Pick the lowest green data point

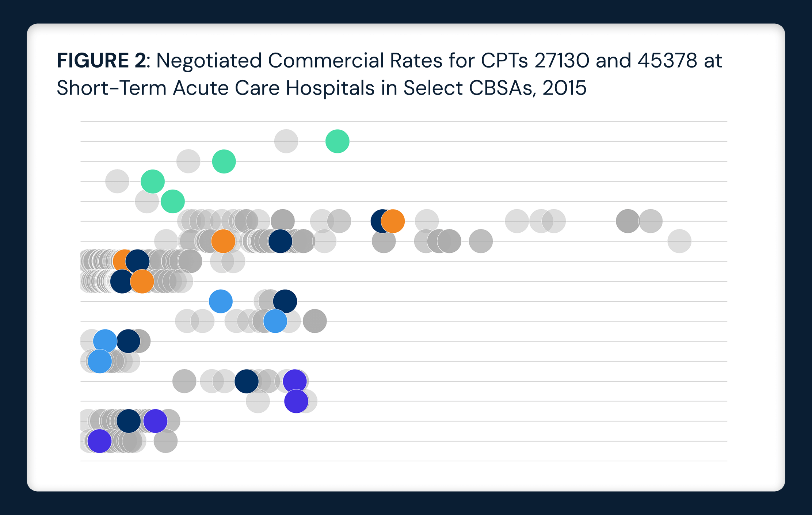pos(173,201)
